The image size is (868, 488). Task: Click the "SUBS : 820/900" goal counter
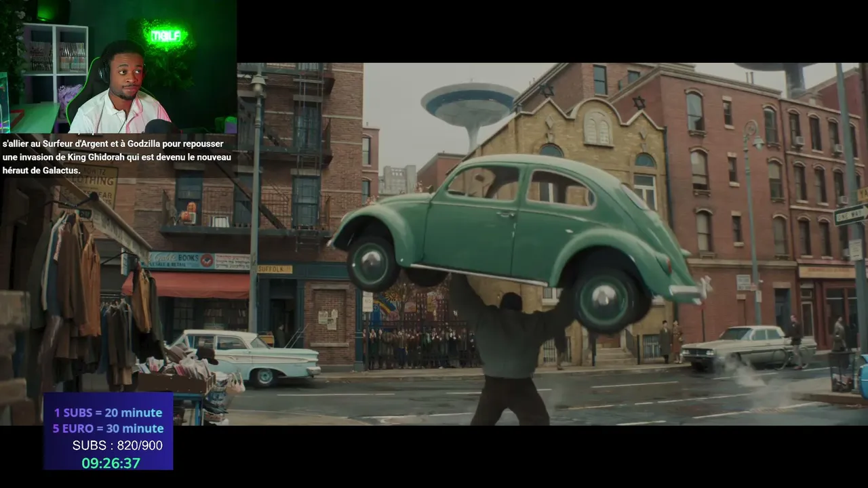pyautogui.click(x=117, y=445)
